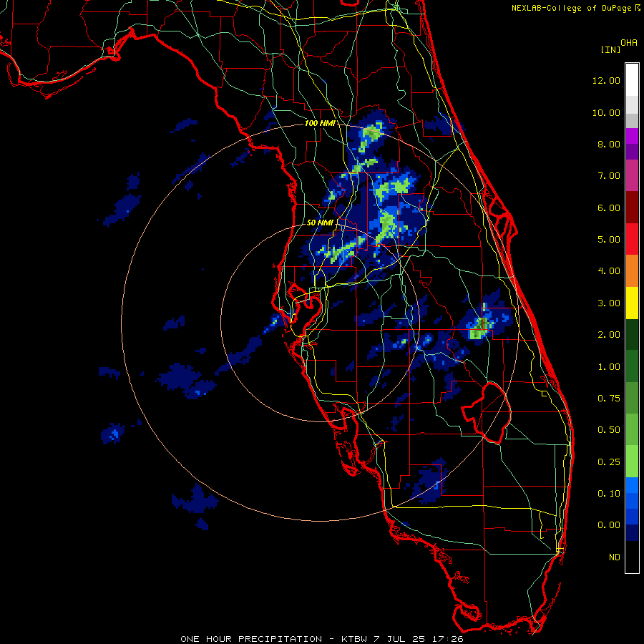This screenshot has width=644, height=644.
Task: Click the 7.00 legend value
Action: [608, 176]
